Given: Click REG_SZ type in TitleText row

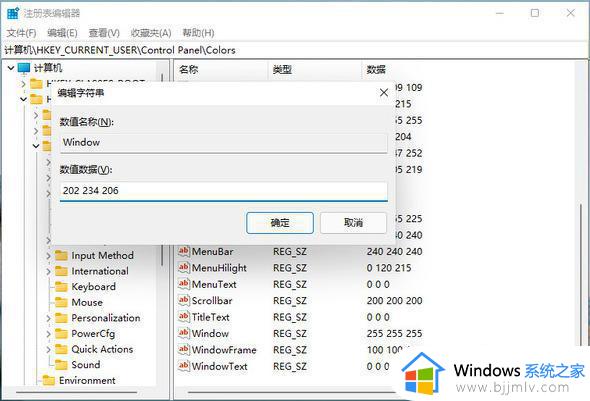Looking at the screenshot, I should (x=290, y=317).
